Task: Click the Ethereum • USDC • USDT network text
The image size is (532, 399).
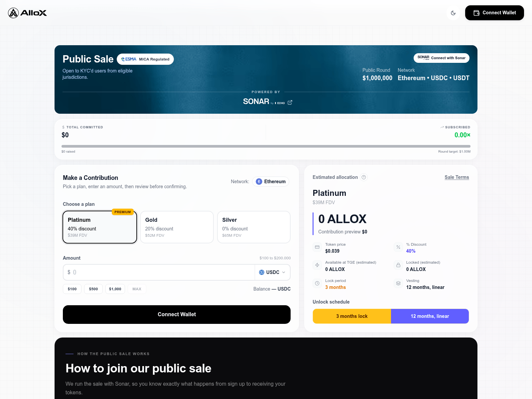Action: click(434, 78)
